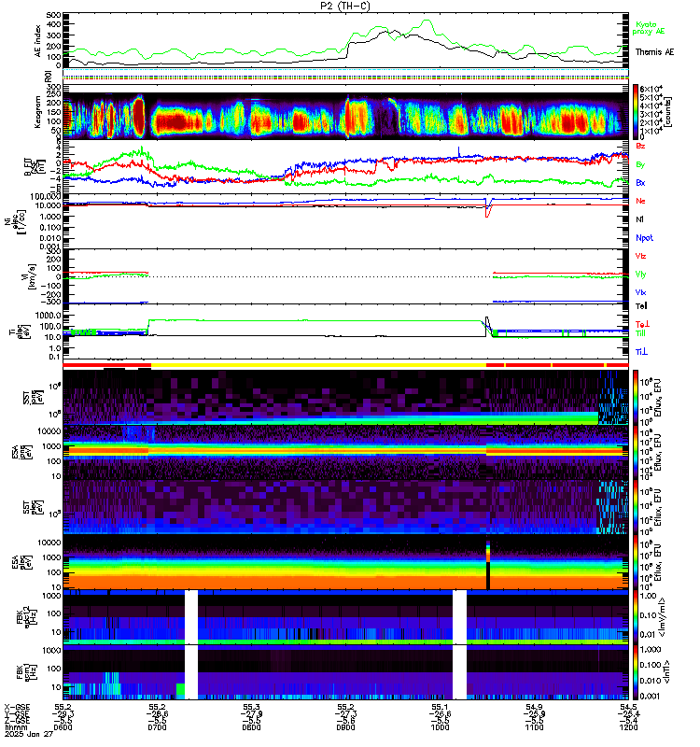Click the color bar beside the ESA electron panel

point(636,562)
